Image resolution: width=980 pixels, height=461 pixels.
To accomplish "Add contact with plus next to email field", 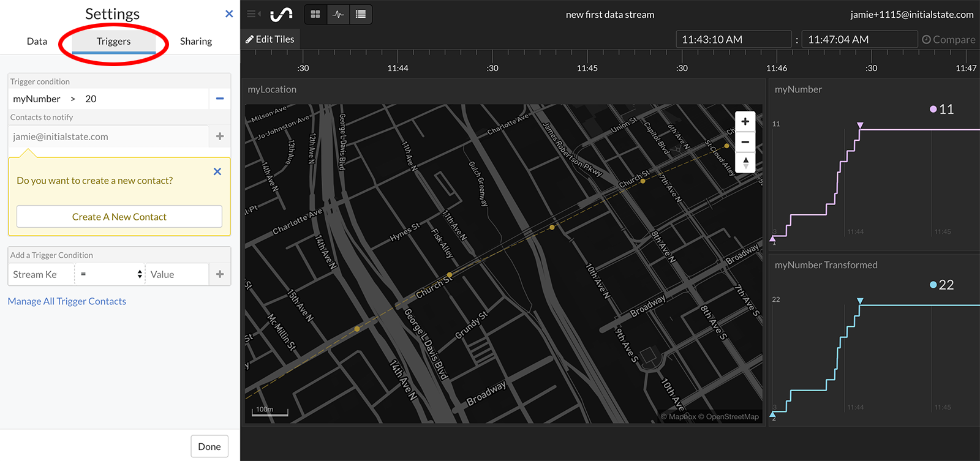I will point(220,137).
